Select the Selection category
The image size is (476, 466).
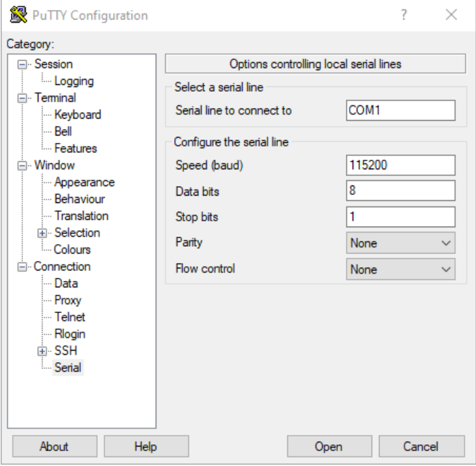pos(77,233)
